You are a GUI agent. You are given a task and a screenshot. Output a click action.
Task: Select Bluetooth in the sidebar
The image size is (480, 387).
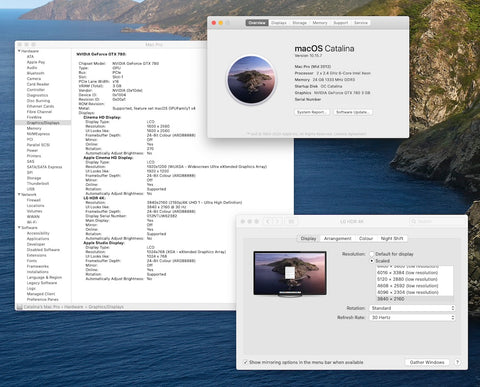[x=35, y=73]
